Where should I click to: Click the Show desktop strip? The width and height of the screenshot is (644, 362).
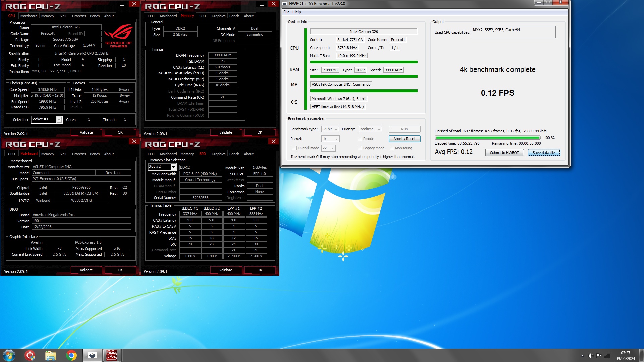pos(641,355)
